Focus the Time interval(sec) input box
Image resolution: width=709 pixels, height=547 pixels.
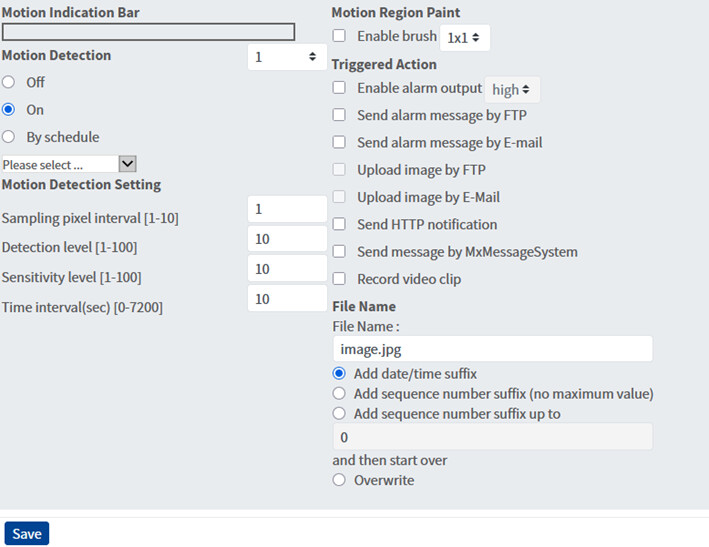click(x=286, y=299)
